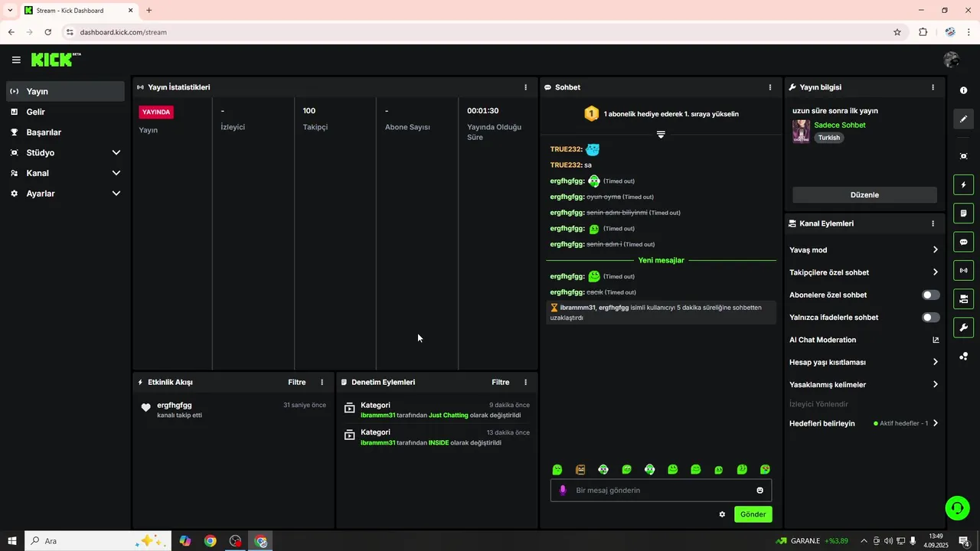Open Yavaş mod options chevron
This screenshot has width=980, height=551.
click(936, 249)
